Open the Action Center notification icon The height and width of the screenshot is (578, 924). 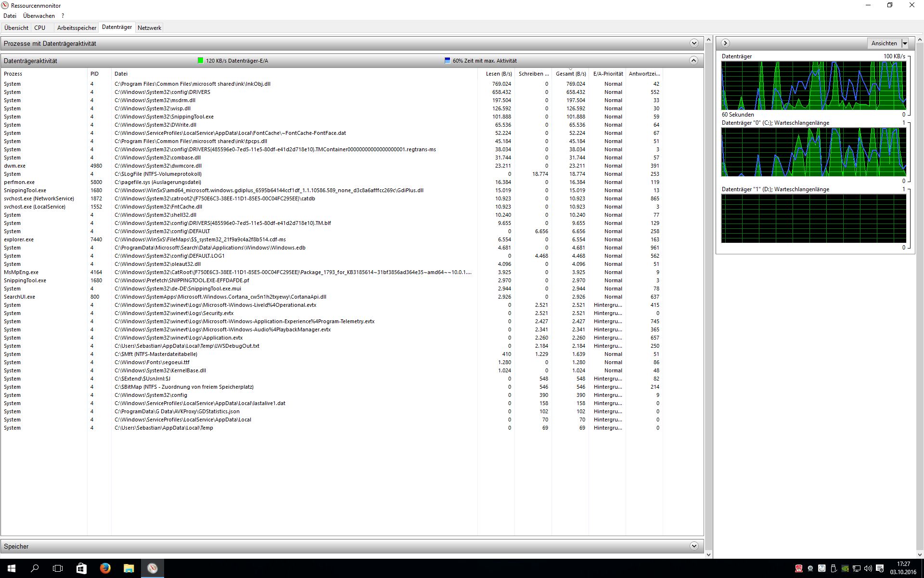pyautogui.click(x=880, y=568)
